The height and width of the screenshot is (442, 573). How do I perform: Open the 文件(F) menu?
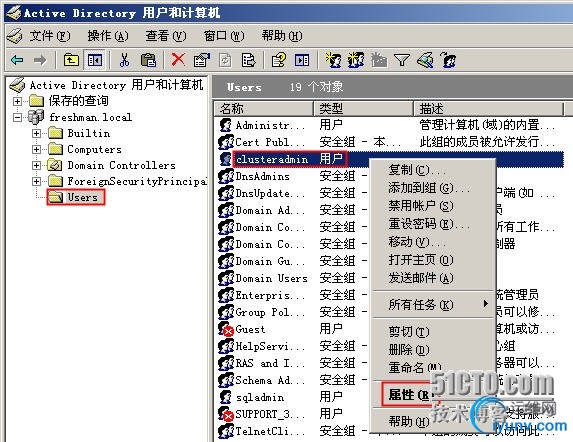[x=50, y=36]
